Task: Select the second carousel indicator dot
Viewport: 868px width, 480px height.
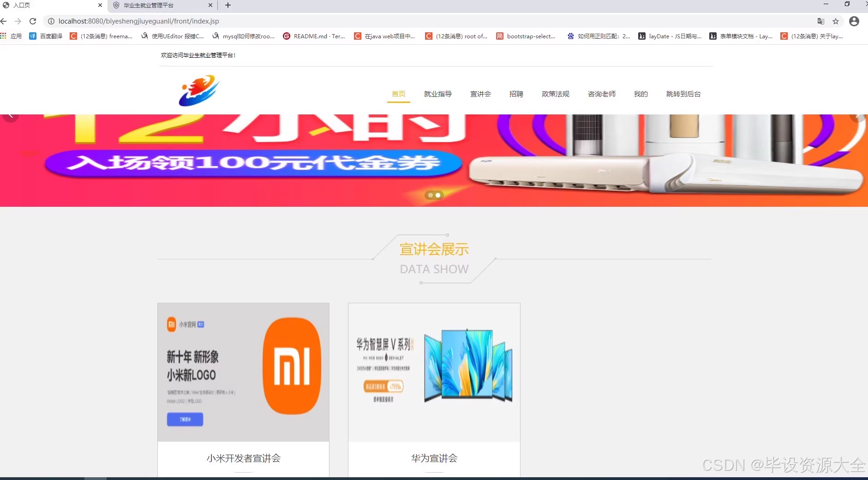Action: 438,195
